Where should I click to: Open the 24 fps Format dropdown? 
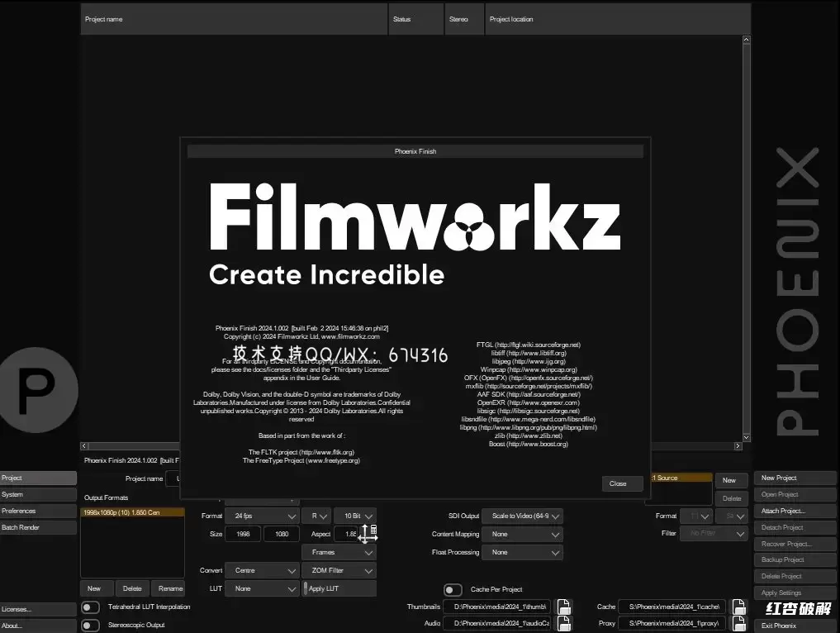point(262,516)
